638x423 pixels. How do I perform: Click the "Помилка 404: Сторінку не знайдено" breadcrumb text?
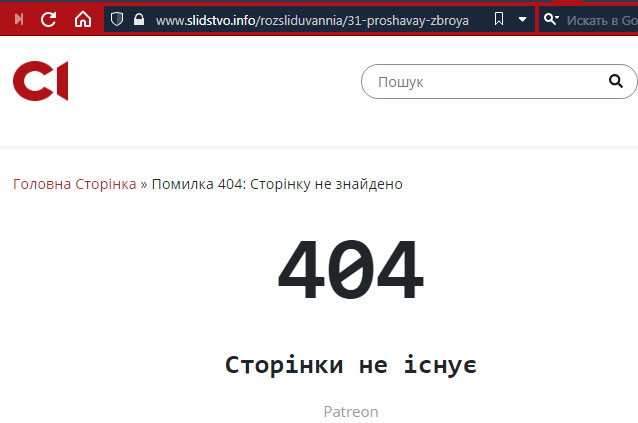[277, 184]
